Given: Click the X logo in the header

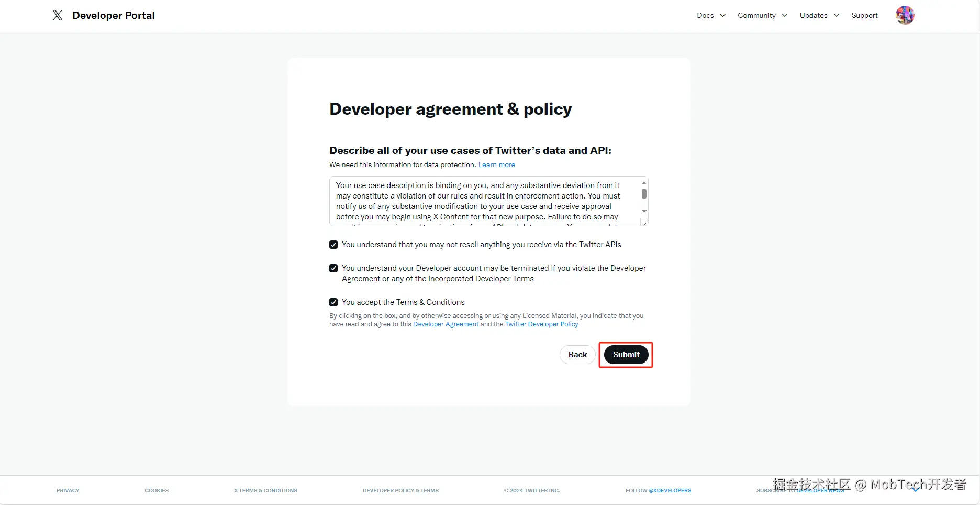Looking at the screenshot, I should 58,15.
